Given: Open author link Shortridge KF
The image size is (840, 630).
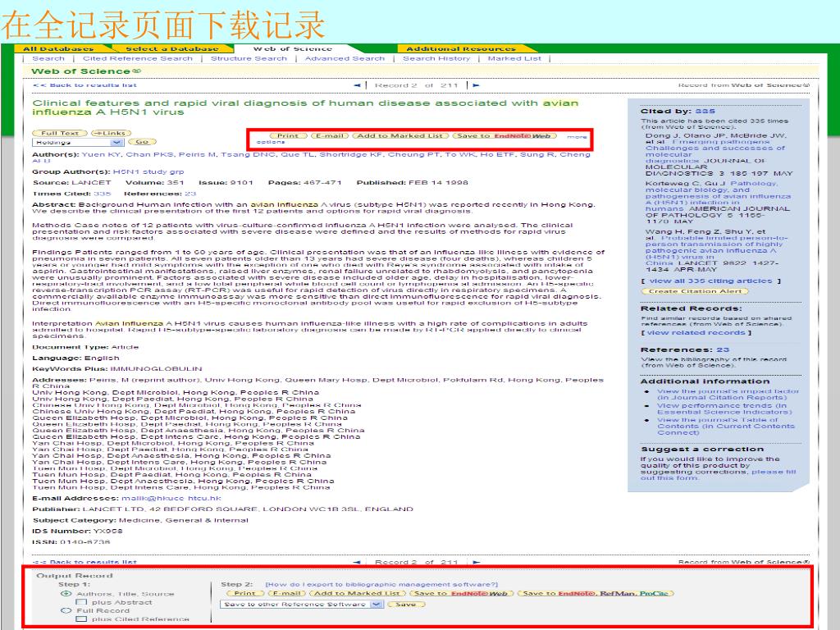Looking at the screenshot, I should 351,154.
